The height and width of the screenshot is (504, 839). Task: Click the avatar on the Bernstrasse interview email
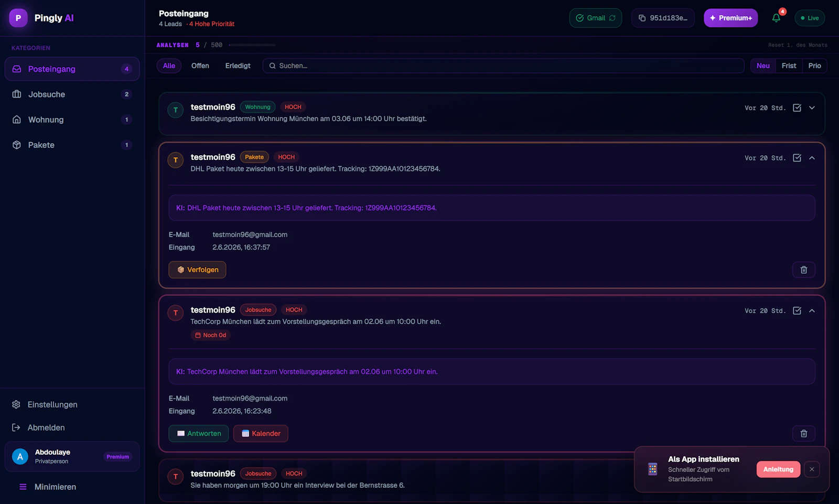pos(176,477)
